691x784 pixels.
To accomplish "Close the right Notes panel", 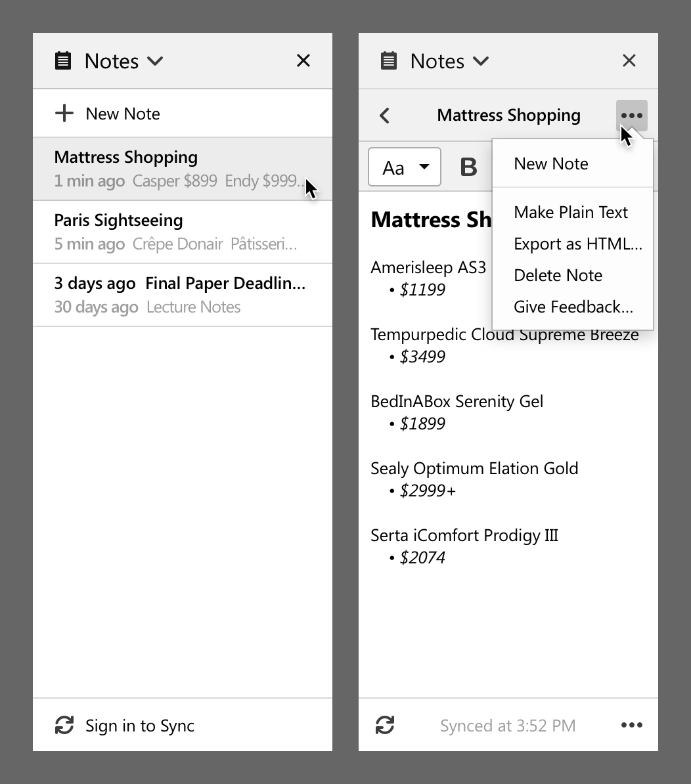I will click(629, 60).
